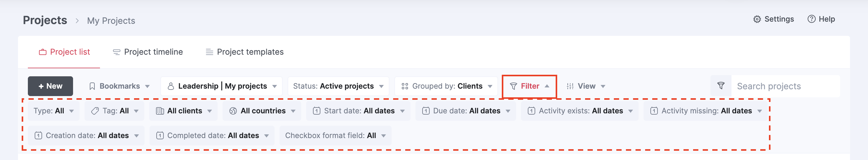The width and height of the screenshot is (868, 160).
Task: Go to Projects breadcrumb link
Action: pos(45,20)
